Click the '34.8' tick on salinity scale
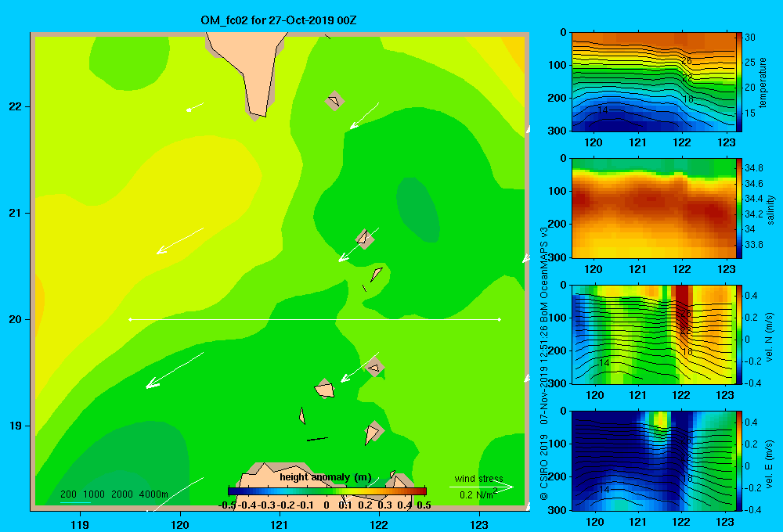Viewport: 783px width, 532px height. 754,167
